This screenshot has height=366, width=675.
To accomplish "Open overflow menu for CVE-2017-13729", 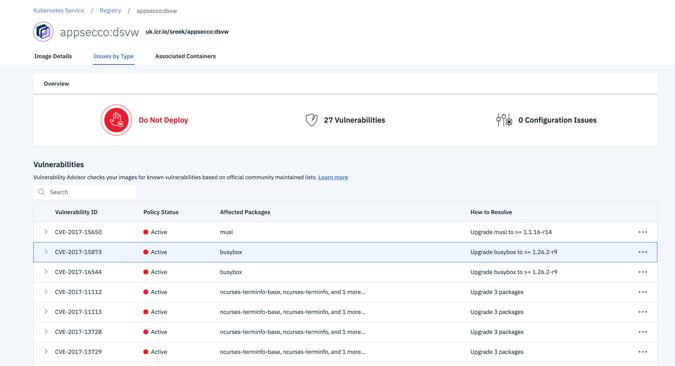I will tap(643, 352).
